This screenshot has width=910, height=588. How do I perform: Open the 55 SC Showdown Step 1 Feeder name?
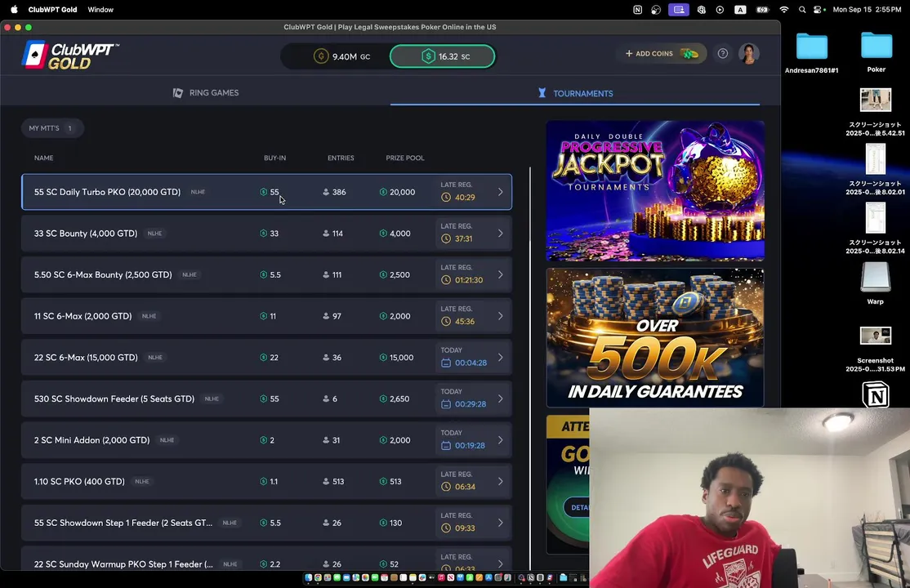click(123, 523)
